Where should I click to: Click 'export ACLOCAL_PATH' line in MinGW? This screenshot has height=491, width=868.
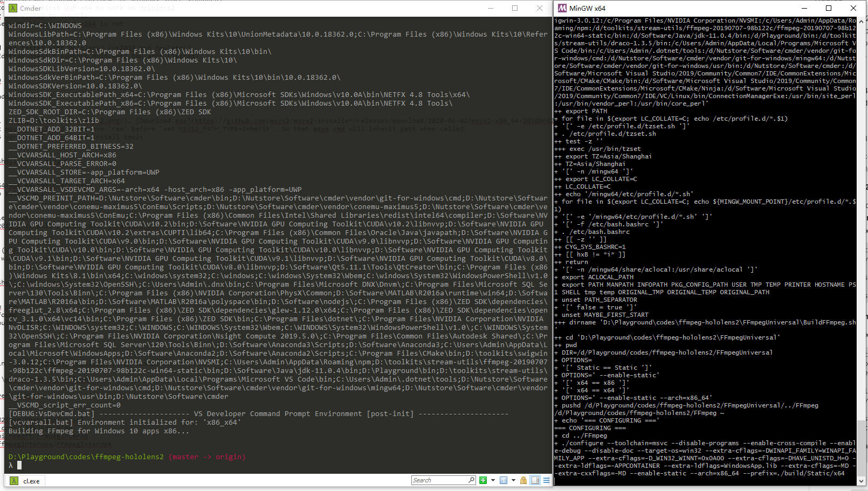coord(594,277)
